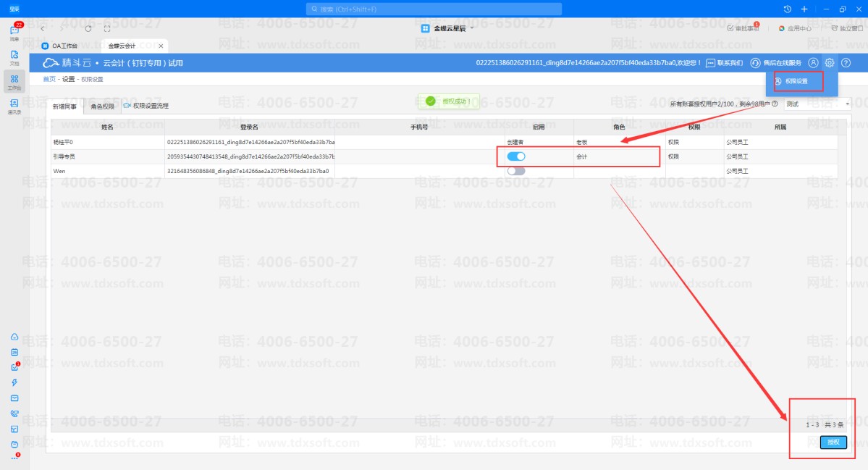Click the page refresh icon

(x=88, y=28)
